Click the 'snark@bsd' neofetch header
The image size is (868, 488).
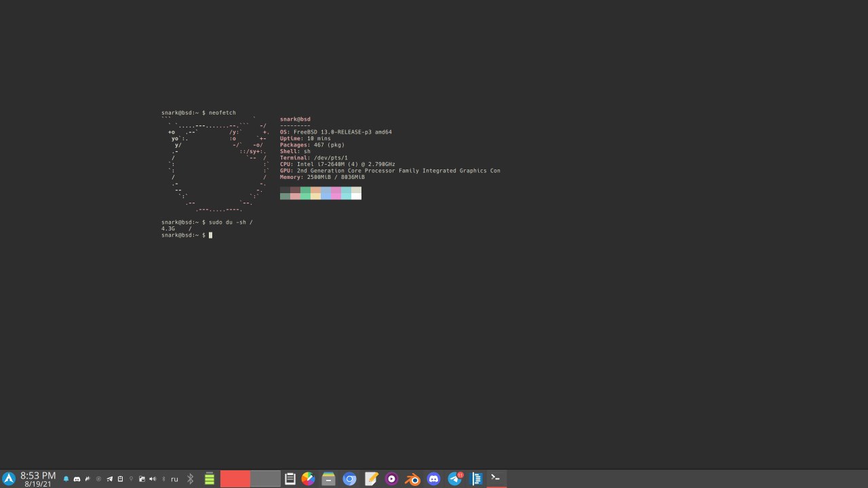pos(295,119)
